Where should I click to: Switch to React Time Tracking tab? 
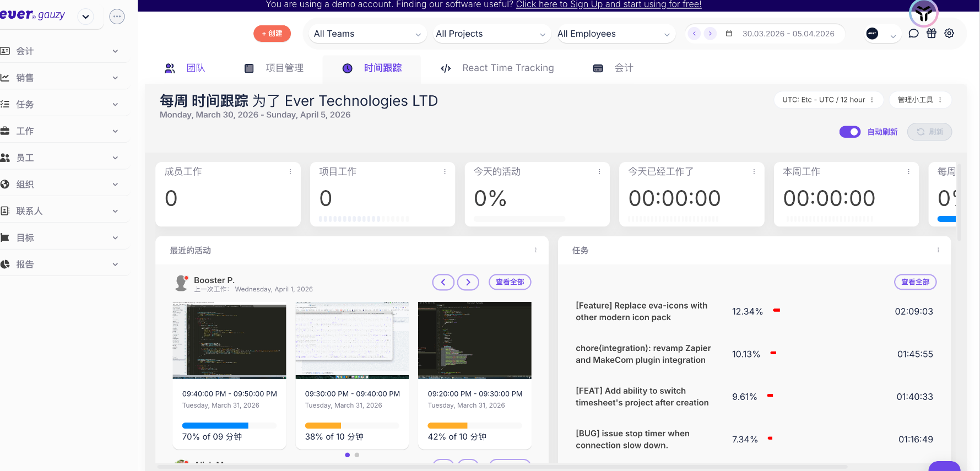click(x=497, y=68)
